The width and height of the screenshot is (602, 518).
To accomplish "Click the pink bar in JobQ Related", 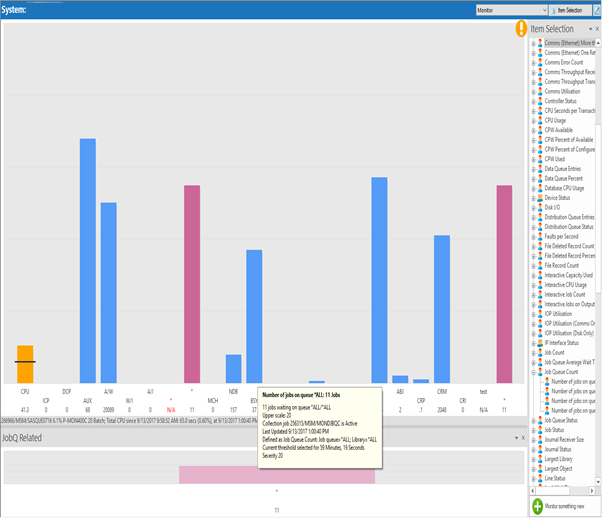I will pyautogui.click(x=277, y=475).
